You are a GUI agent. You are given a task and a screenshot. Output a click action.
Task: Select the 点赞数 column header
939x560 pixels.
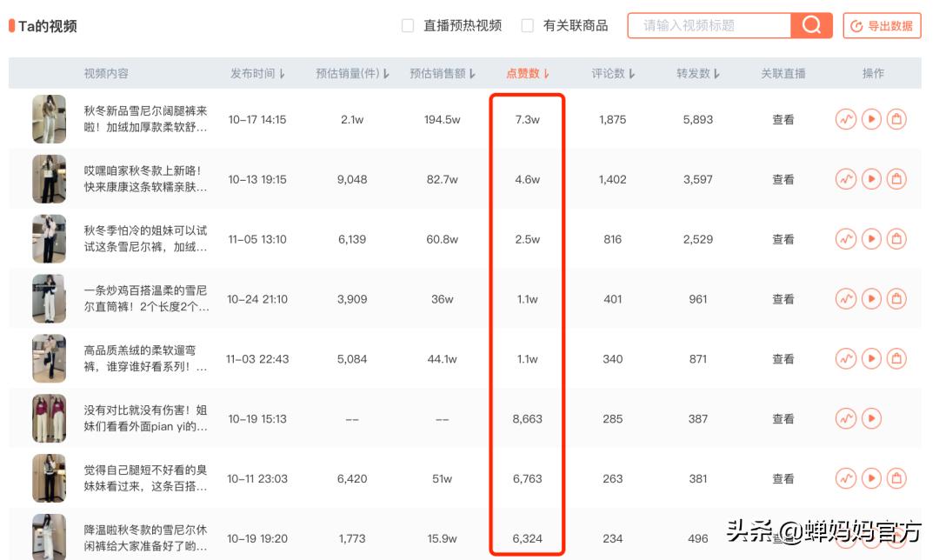(523, 74)
